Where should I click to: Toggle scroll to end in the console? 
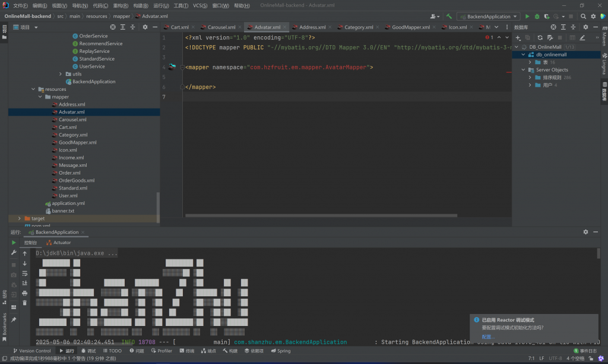click(x=24, y=283)
